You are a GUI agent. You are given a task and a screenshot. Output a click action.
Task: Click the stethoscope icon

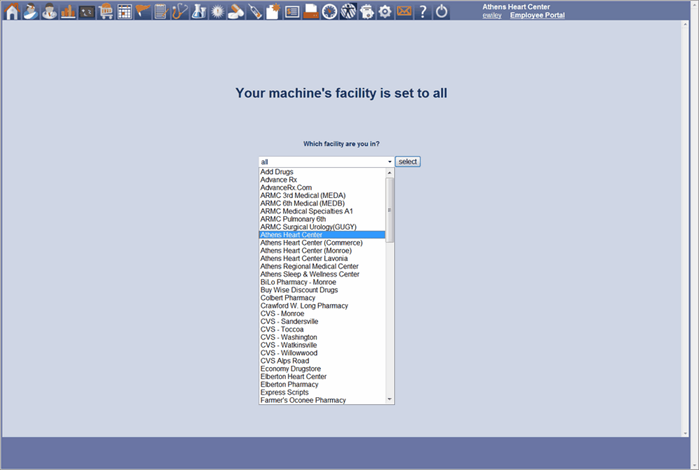click(180, 11)
